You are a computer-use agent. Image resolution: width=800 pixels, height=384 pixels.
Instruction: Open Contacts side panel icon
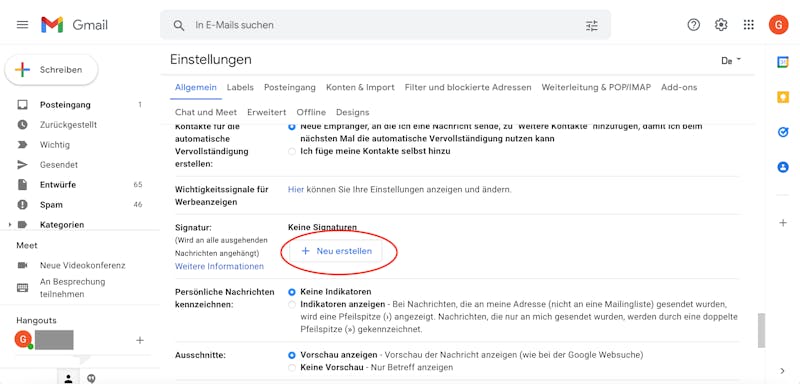tap(783, 167)
